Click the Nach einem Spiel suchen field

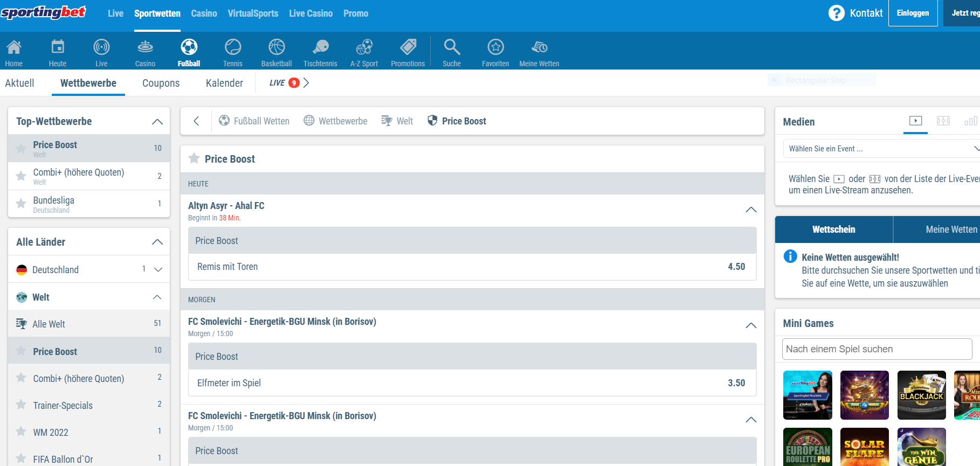[x=877, y=349]
